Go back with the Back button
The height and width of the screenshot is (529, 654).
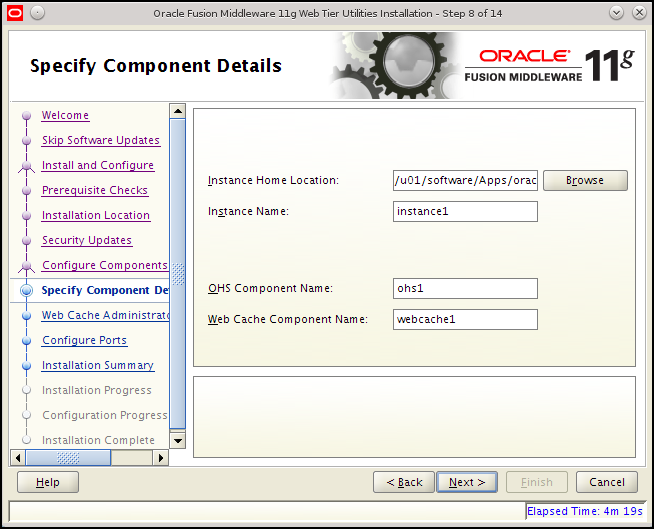(x=404, y=482)
